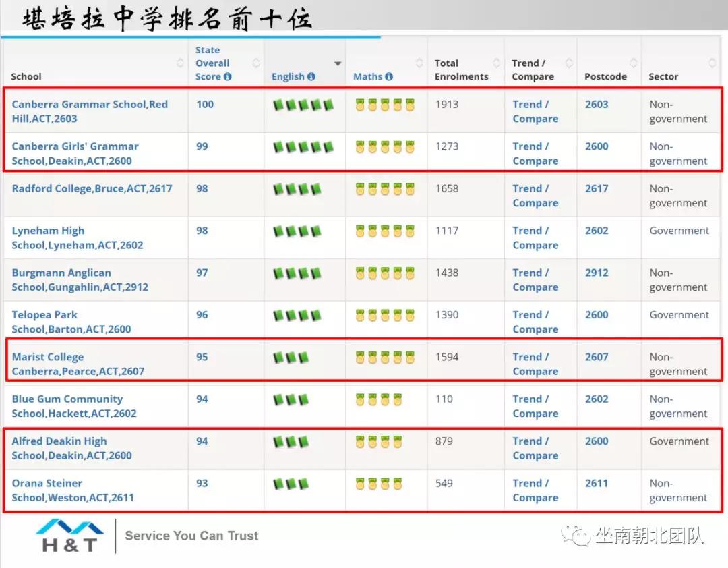Screen dimensions: 728x568
Task: Click postcode 2602 in Lyneham High row
Action: coord(597,231)
